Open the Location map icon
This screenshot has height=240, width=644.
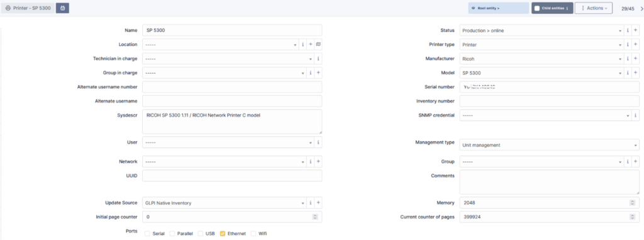pyautogui.click(x=318, y=45)
